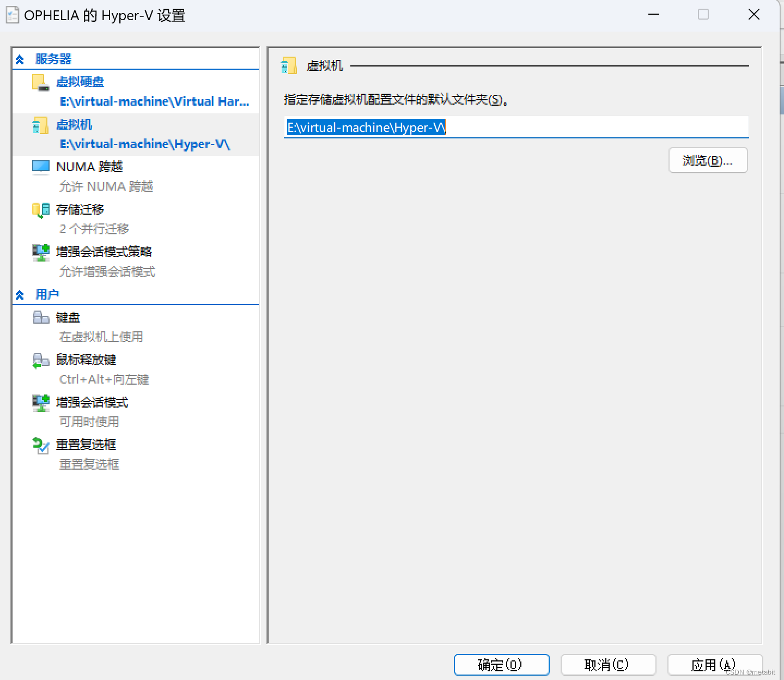Click the 重置复选框 icon
Viewport: 784px width, 680px height.
coord(41,445)
